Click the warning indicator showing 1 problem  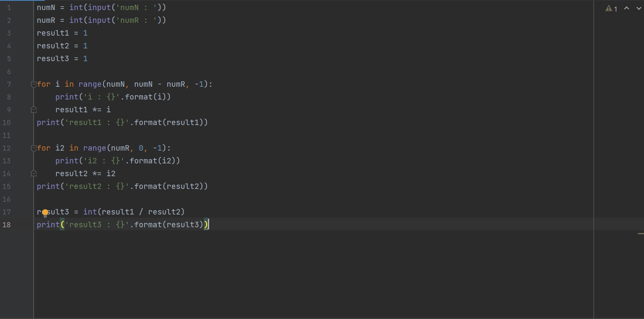611,9
